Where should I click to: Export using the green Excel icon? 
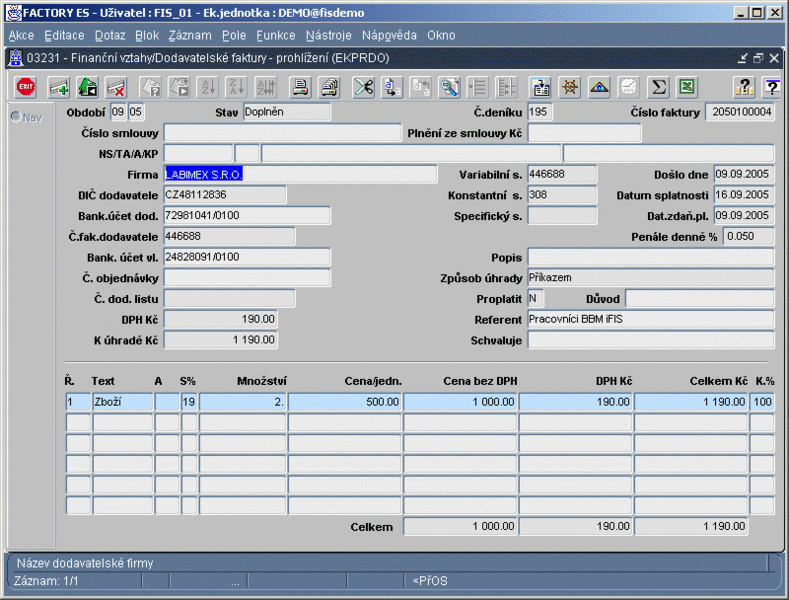coord(686,87)
